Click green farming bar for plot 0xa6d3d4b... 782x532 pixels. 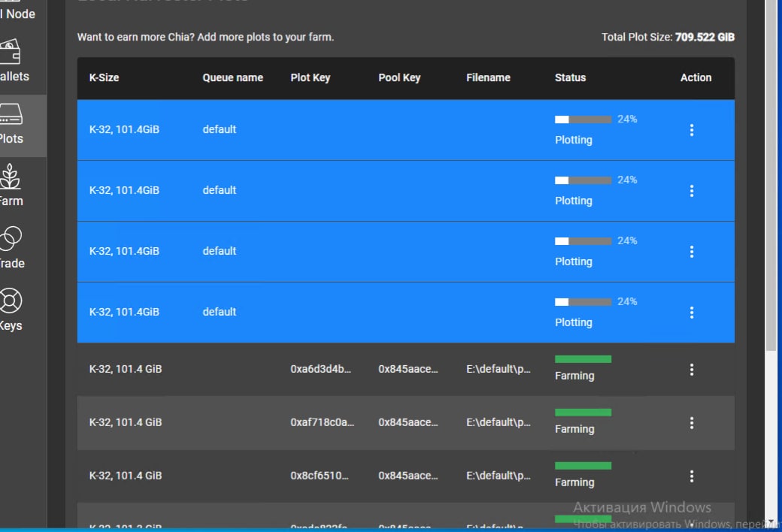click(x=583, y=359)
